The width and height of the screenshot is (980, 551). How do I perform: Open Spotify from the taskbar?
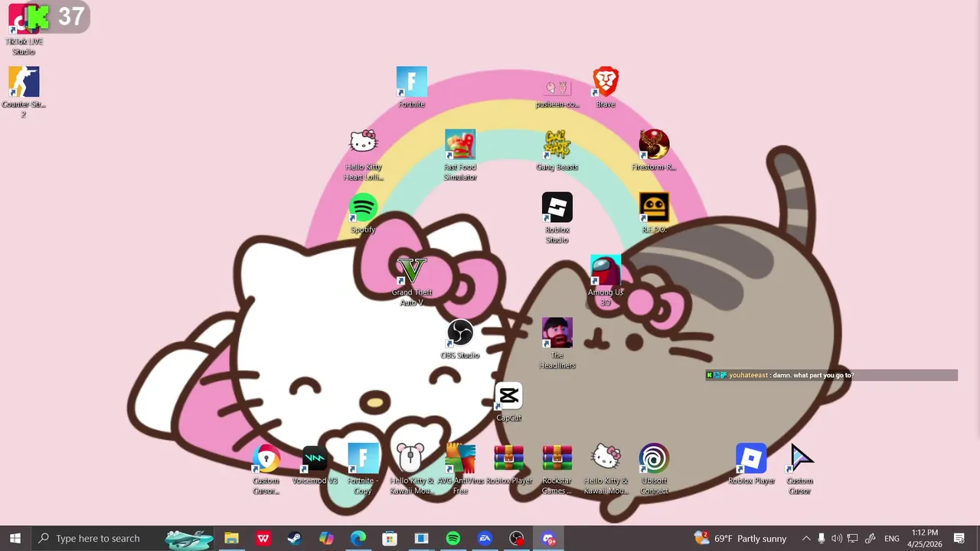(452, 538)
